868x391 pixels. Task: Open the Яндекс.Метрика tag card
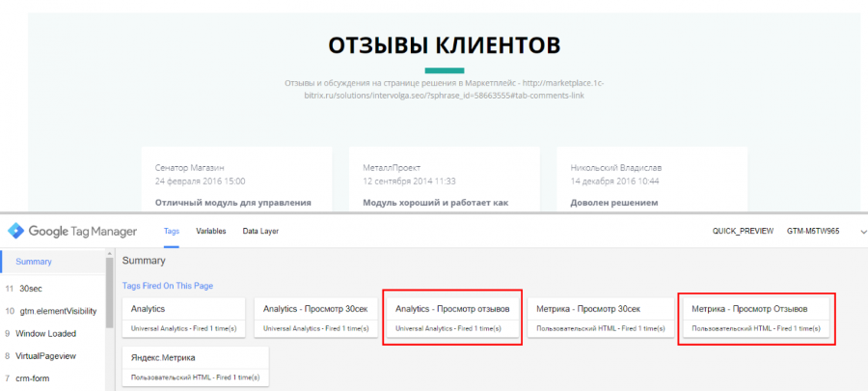(196, 367)
